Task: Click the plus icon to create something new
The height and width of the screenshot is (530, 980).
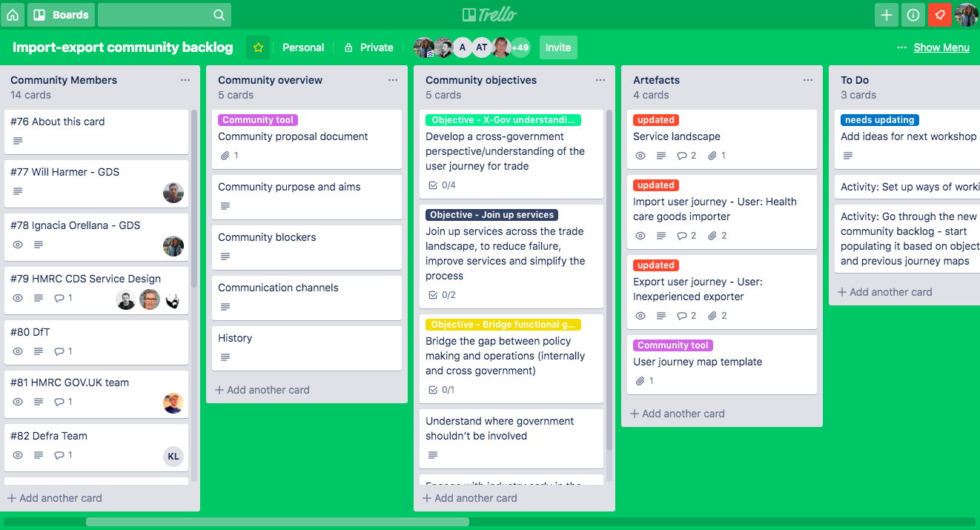Action: pyautogui.click(x=887, y=15)
